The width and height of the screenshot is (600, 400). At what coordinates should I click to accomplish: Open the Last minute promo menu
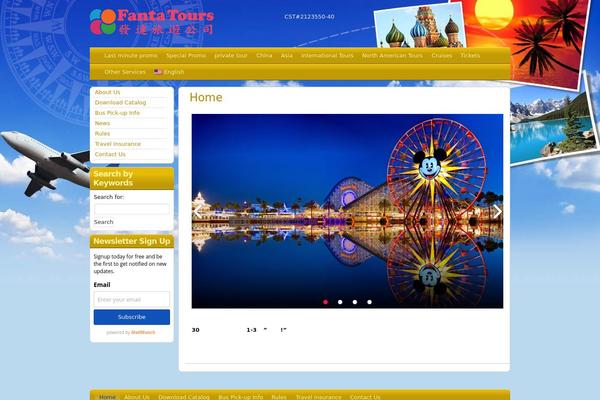click(131, 56)
